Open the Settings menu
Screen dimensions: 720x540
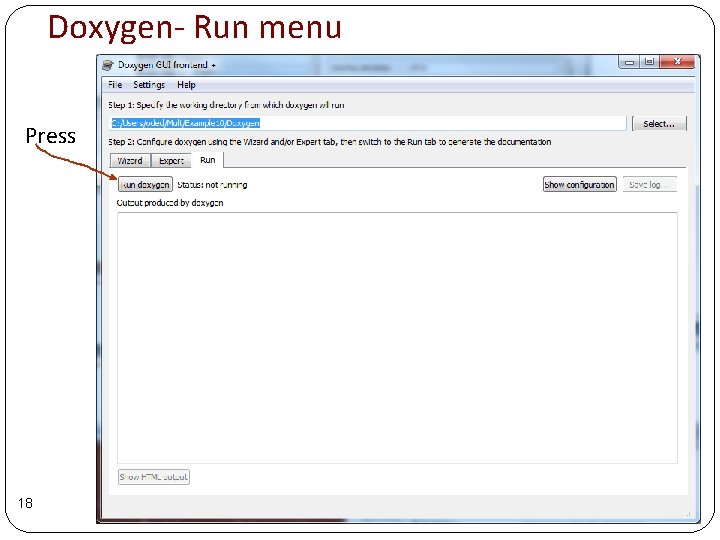(x=149, y=85)
